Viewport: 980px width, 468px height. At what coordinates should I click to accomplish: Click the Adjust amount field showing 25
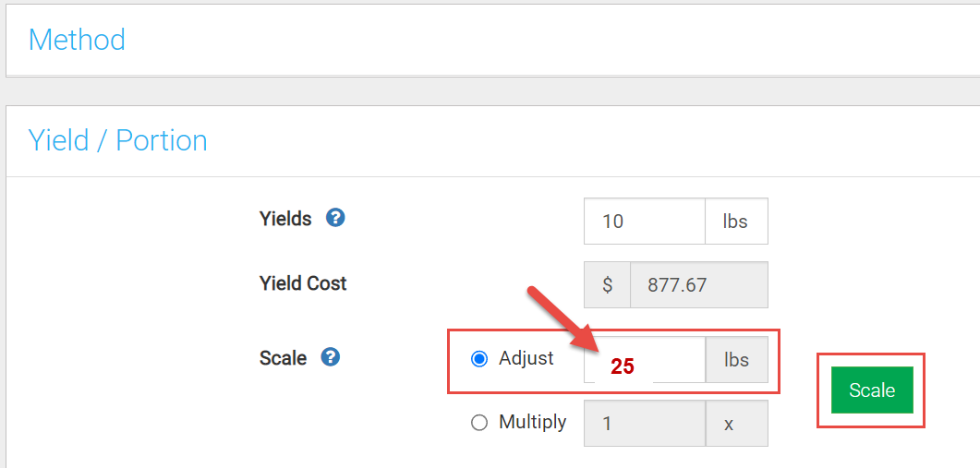644,360
